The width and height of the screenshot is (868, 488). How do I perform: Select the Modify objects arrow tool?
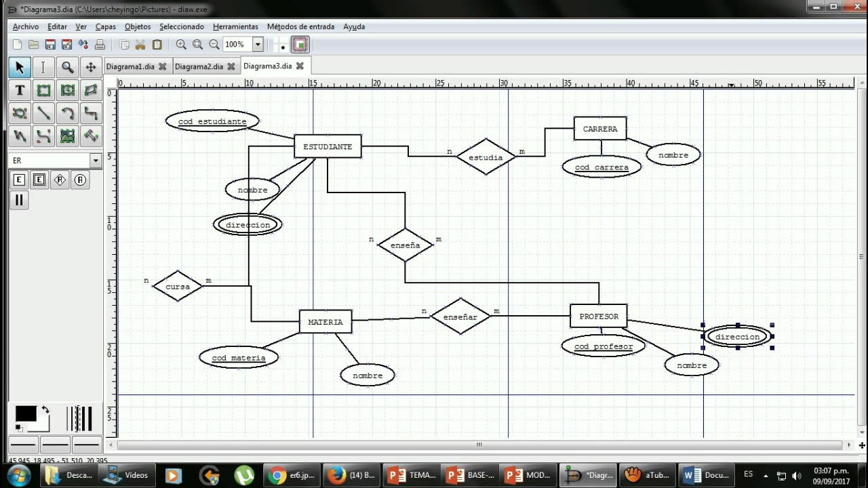[x=19, y=67]
